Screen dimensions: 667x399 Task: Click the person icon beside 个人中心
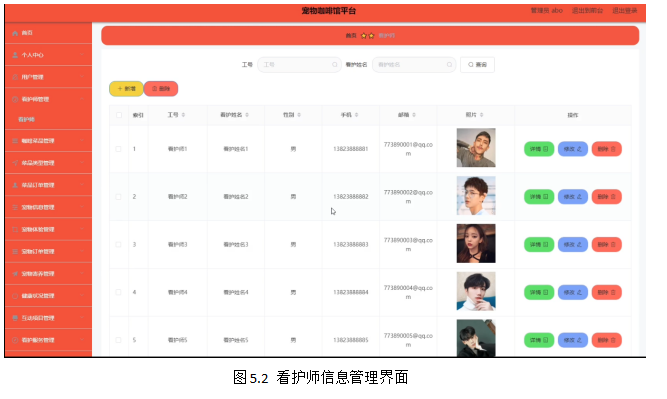pos(15,55)
